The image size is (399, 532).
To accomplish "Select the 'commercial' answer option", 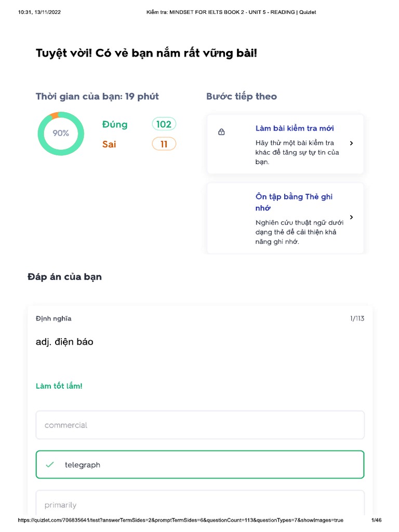I will pos(200,425).
